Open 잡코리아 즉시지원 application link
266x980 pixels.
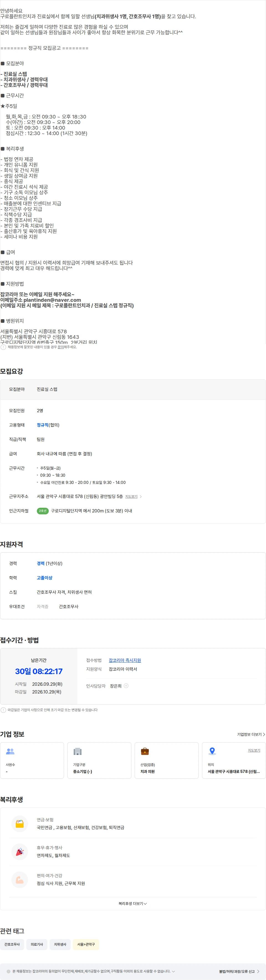(125, 661)
